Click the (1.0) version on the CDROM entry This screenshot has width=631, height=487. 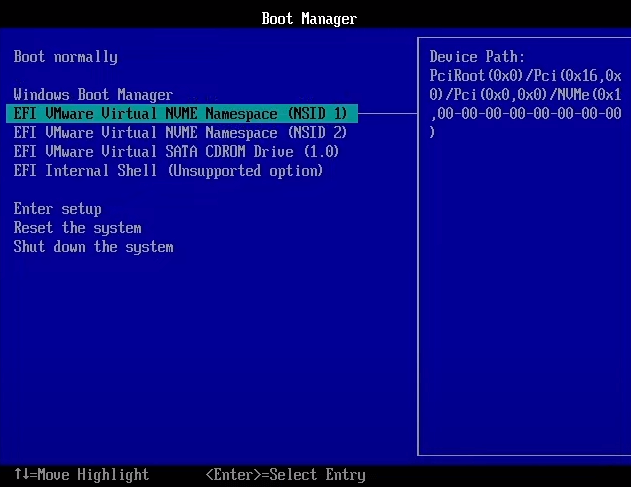pos(321,152)
